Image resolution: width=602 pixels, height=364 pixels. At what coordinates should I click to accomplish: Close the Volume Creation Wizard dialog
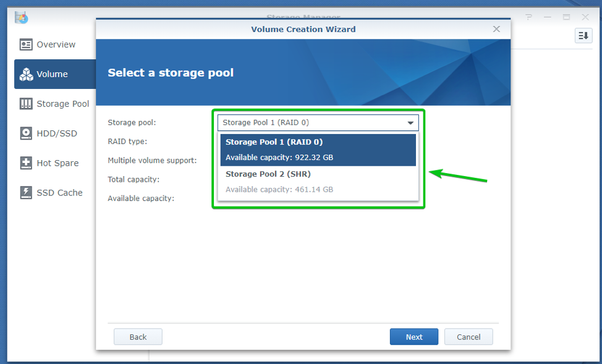496,29
